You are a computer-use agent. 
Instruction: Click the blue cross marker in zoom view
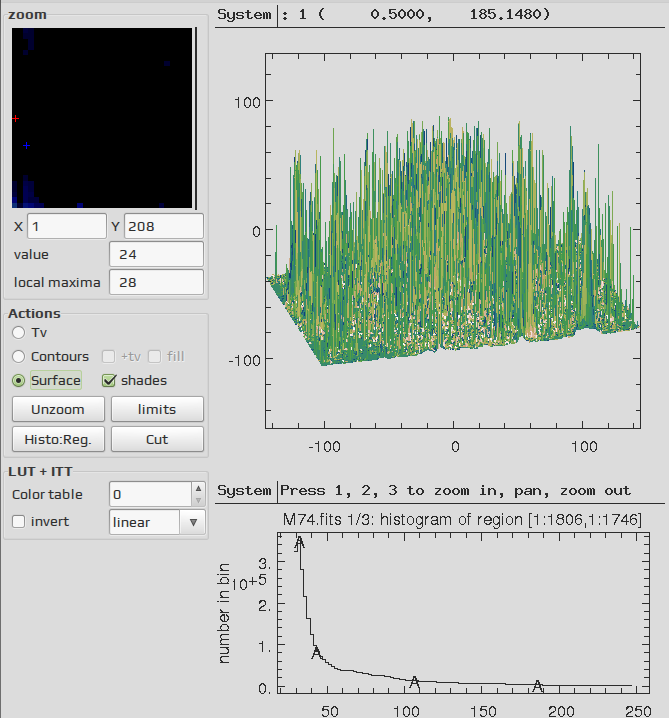tap(27, 146)
